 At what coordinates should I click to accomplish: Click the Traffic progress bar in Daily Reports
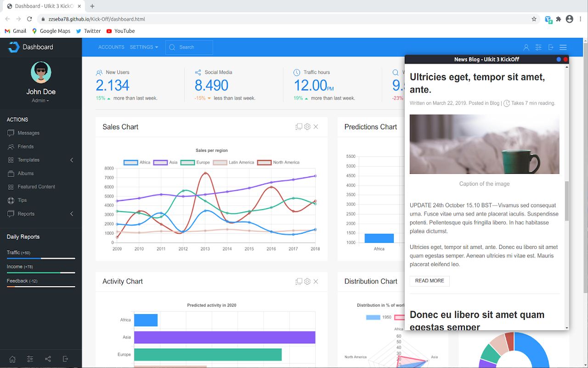pos(40,259)
